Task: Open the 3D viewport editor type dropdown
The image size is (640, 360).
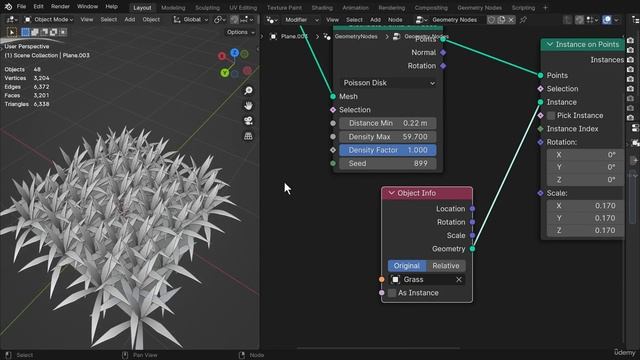Action: [11, 19]
